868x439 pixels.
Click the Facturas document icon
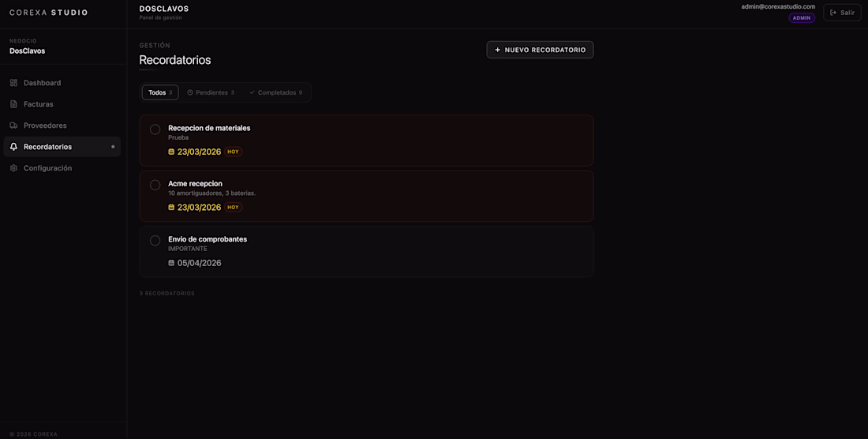[x=13, y=104]
